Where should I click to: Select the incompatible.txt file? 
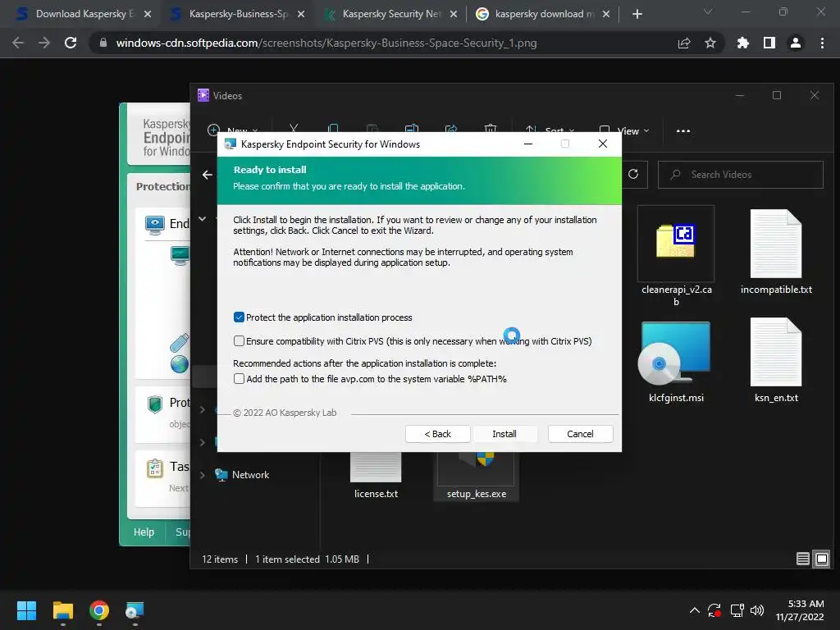(x=776, y=252)
